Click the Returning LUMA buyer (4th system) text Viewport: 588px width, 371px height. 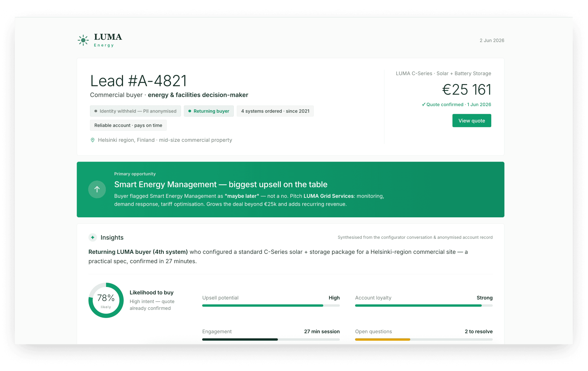pos(138,252)
